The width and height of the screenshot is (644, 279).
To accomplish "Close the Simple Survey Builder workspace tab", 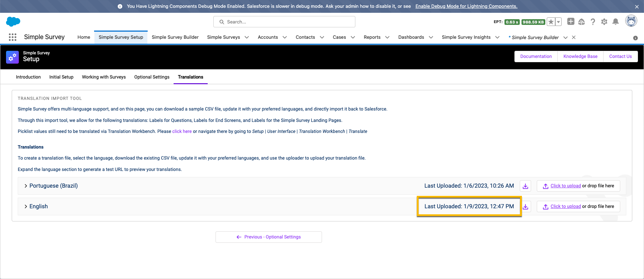I will (574, 37).
